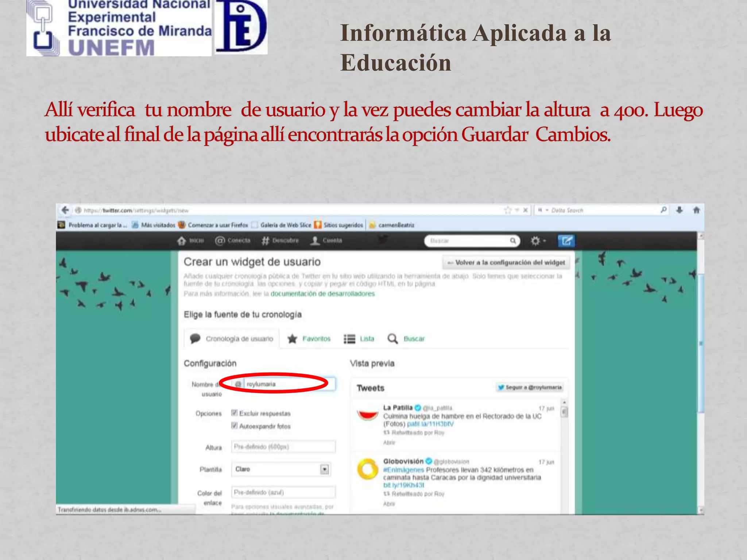747x560 pixels.
Task: Open the Sitios sugeridos bookmark
Action: 339,225
